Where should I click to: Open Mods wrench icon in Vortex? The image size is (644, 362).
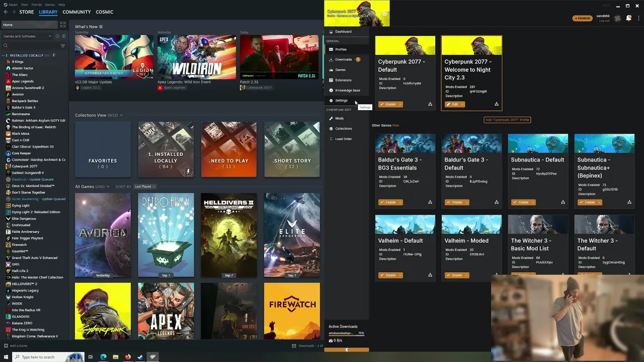331,119
